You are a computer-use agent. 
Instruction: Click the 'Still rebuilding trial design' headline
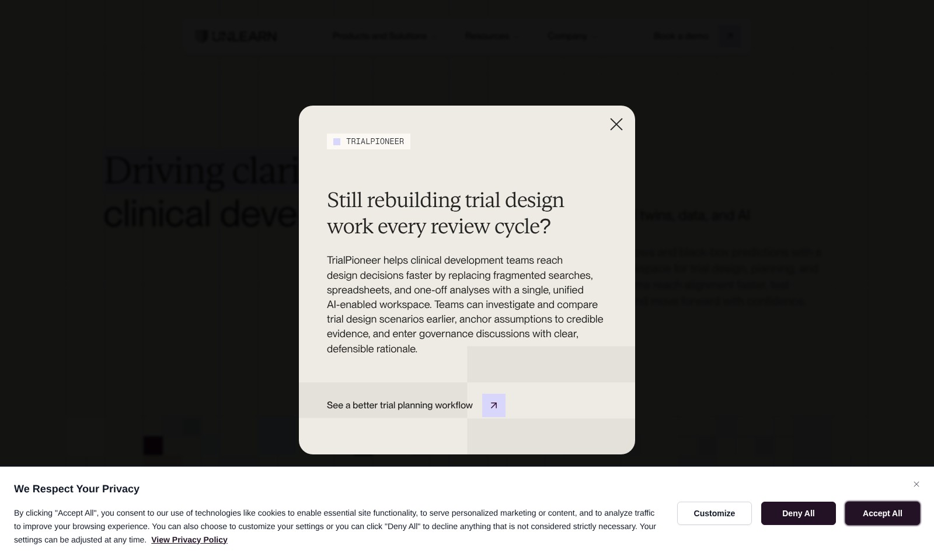[x=445, y=213]
